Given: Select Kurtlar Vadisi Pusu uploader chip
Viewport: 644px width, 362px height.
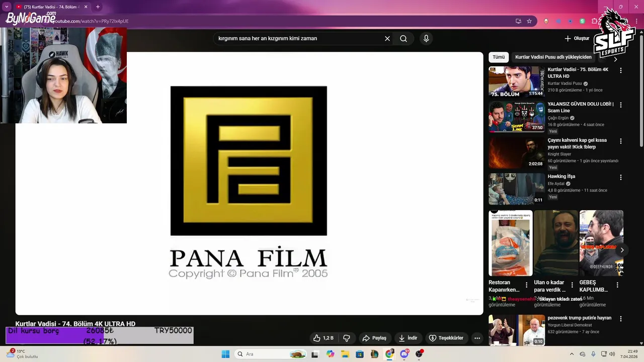Looking at the screenshot, I should [553, 57].
